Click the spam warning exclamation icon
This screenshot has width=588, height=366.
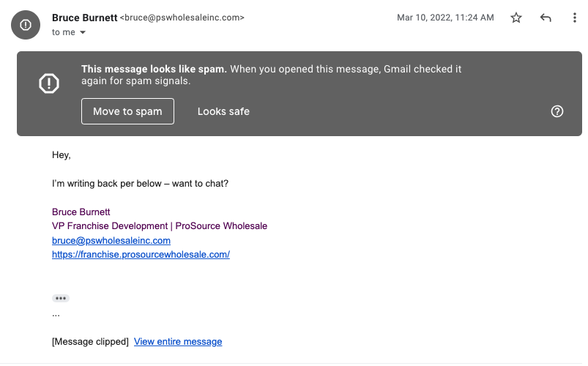click(x=49, y=83)
